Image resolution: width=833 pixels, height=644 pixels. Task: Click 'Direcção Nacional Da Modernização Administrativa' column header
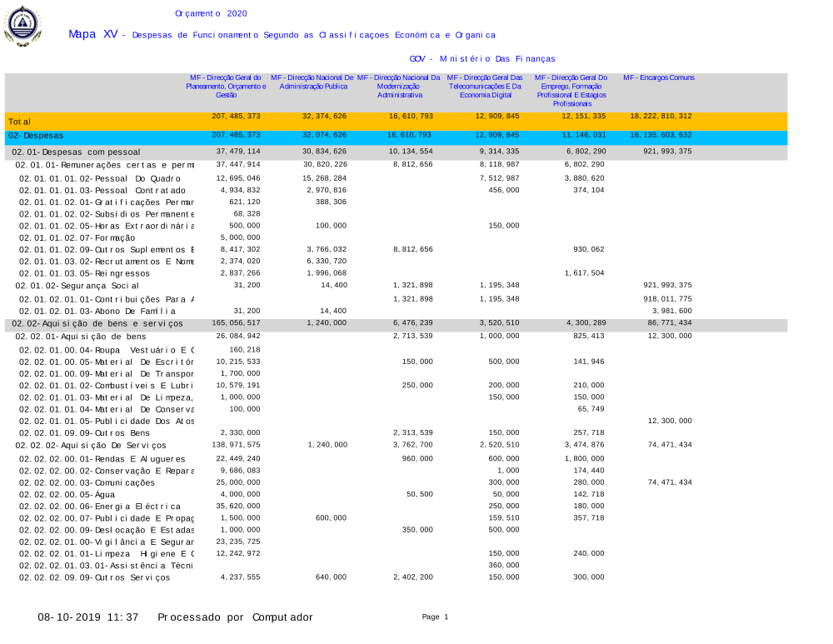pos(398,86)
